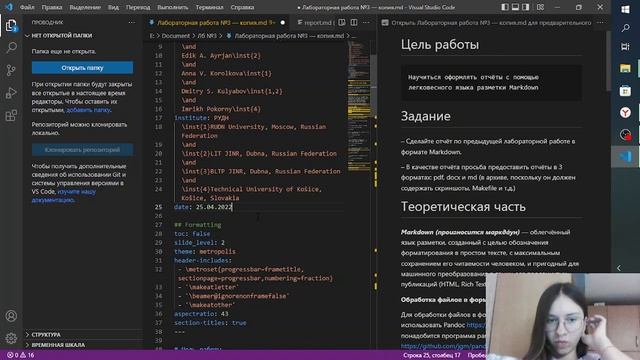This screenshot has height=360, width=640.
Task: Open the 'ЛБ №3' breadcrumb folder
Action: [207, 36]
